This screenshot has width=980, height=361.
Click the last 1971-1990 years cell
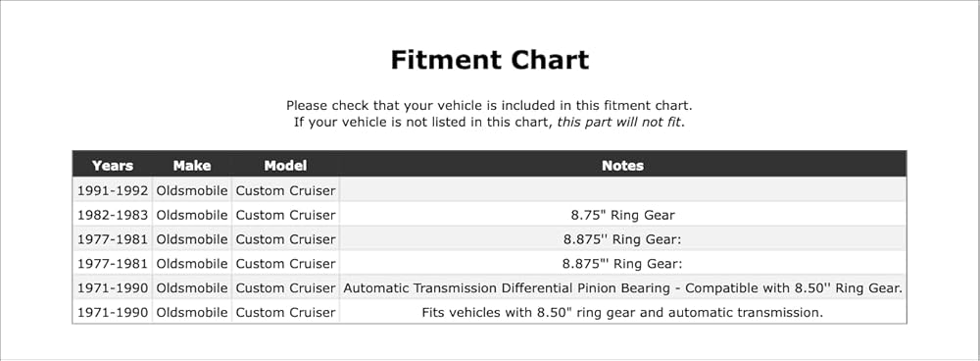tap(113, 312)
